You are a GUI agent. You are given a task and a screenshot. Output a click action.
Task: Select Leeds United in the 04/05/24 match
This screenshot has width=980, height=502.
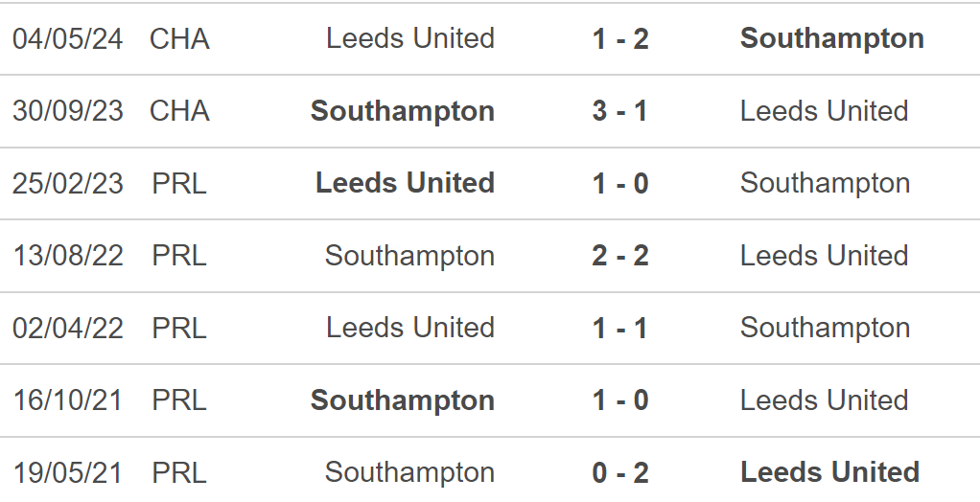pyautogui.click(x=410, y=38)
